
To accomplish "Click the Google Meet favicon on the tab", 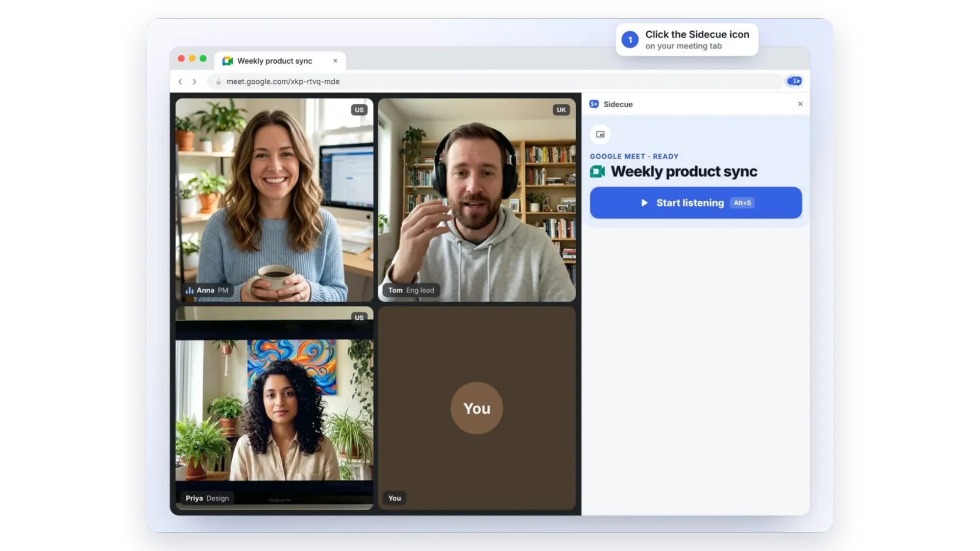I will coord(227,61).
